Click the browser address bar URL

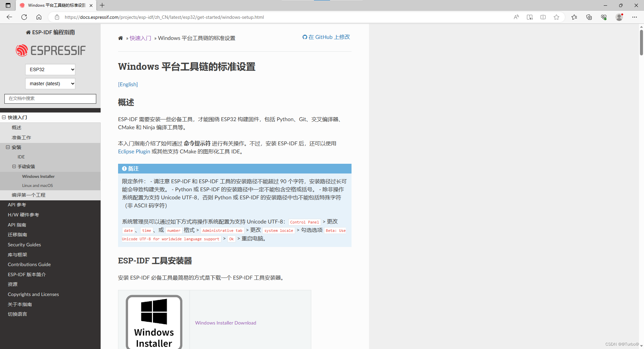[164, 17]
